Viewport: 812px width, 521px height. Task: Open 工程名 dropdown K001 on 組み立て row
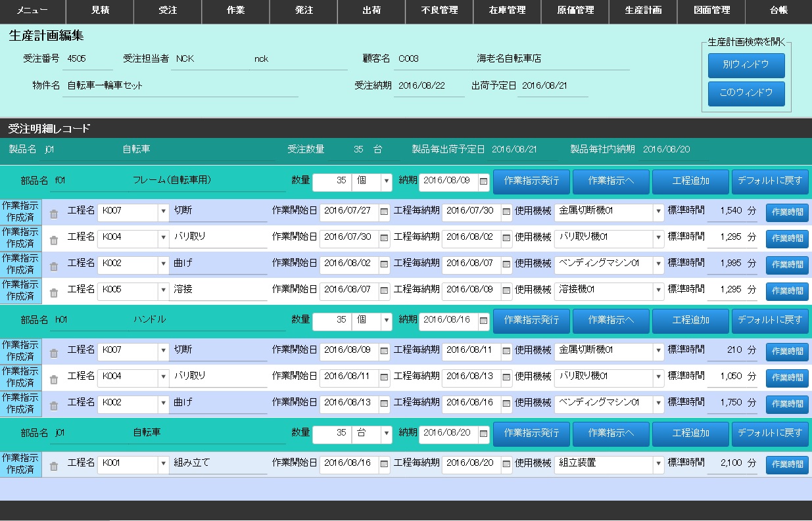click(x=163, y=463)
